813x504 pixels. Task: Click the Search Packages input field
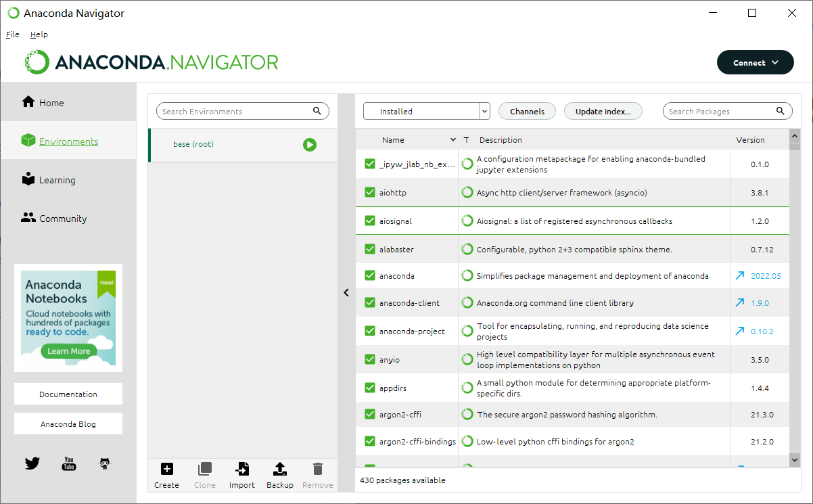tap(719, 112)
